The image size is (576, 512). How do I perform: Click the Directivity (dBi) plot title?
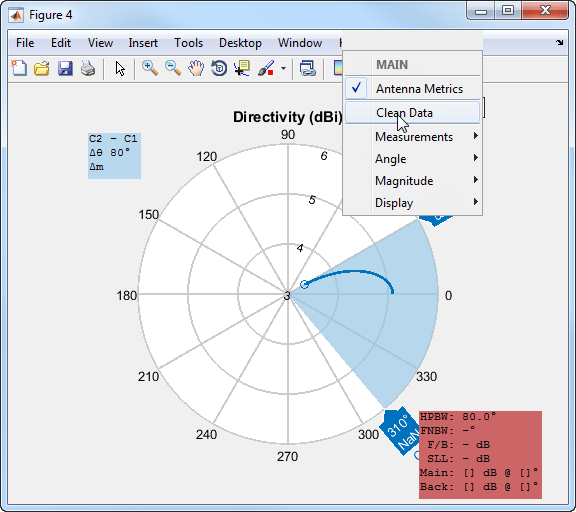click(x=288, y=117)
